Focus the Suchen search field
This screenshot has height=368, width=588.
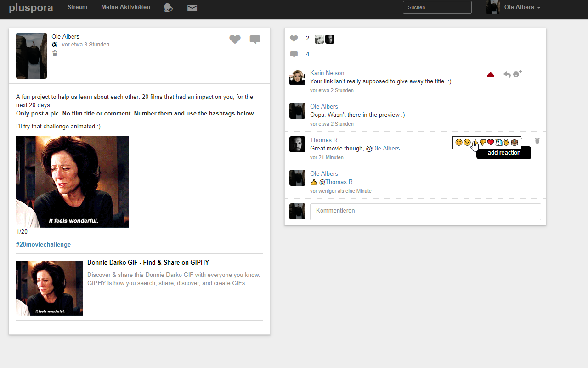point(437,7)
